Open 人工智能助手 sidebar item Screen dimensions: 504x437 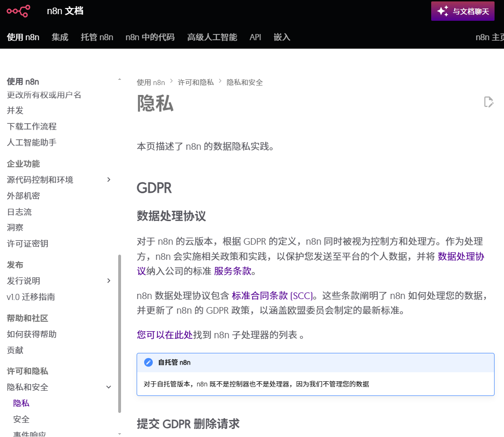[x=32, y=142]
